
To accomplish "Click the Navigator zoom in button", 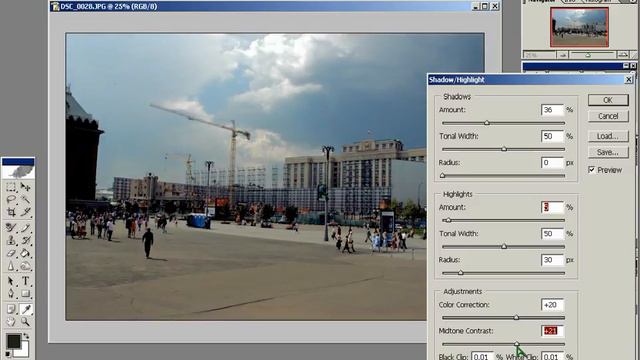I will [622, 55].
